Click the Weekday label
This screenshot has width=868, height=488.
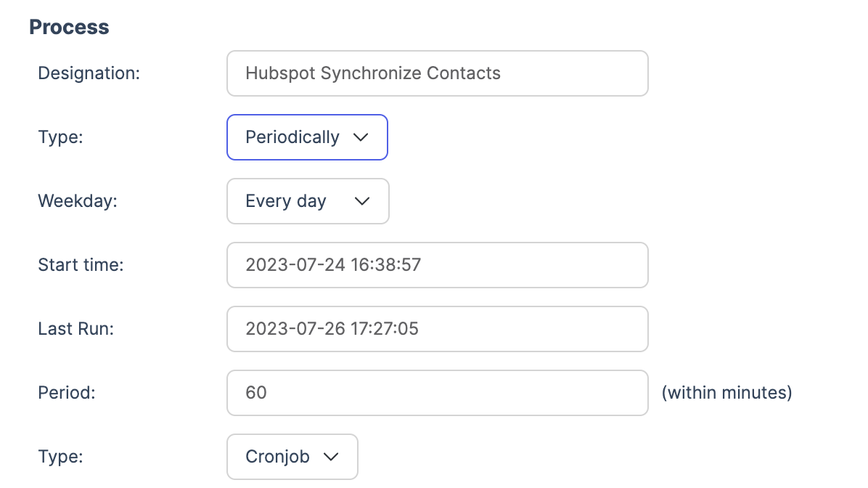(x=77, y=201)
